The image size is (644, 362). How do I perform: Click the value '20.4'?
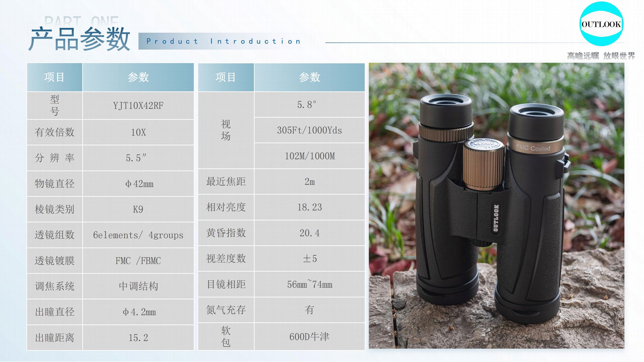[310, 233]
